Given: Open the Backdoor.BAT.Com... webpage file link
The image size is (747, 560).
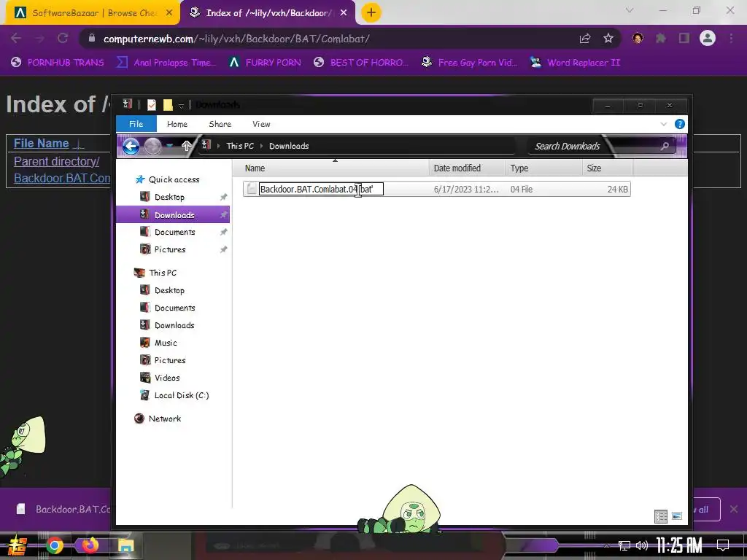Looking at the screenshot, I should (x=62, y=178).
